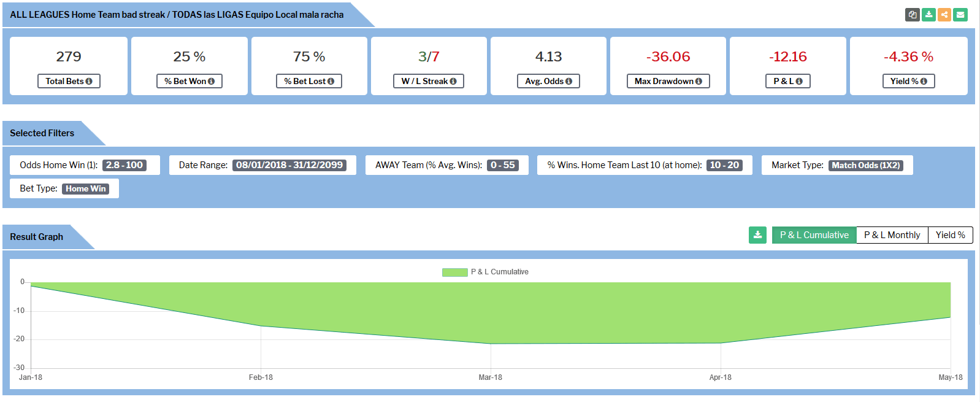Click the 3/7 streak value
The image size is (980, 402).
[429, 56]
